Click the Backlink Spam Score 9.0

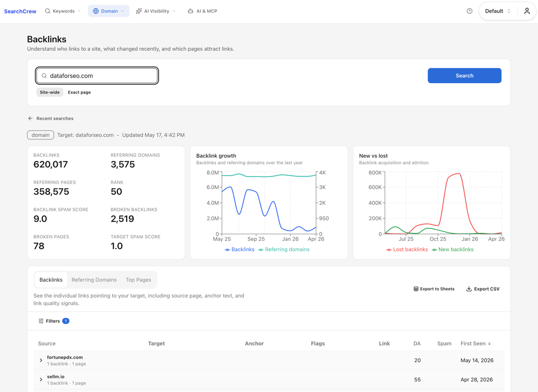tap(40, 218)
